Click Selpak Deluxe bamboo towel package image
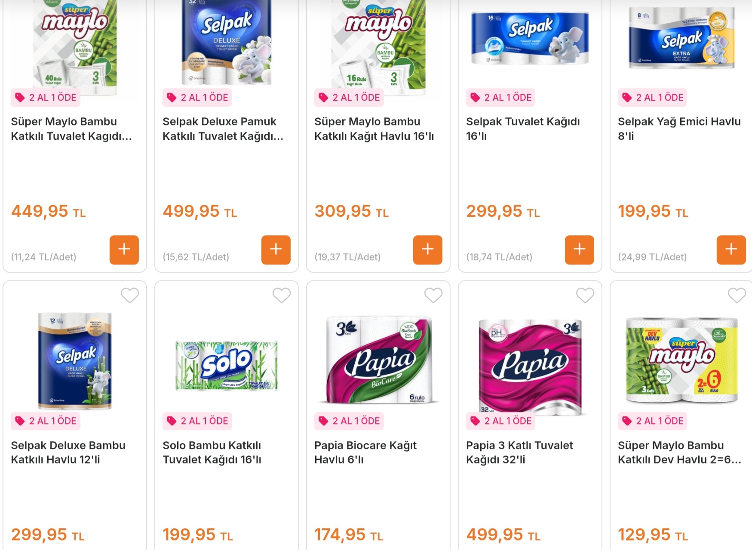 click(75, 360)
